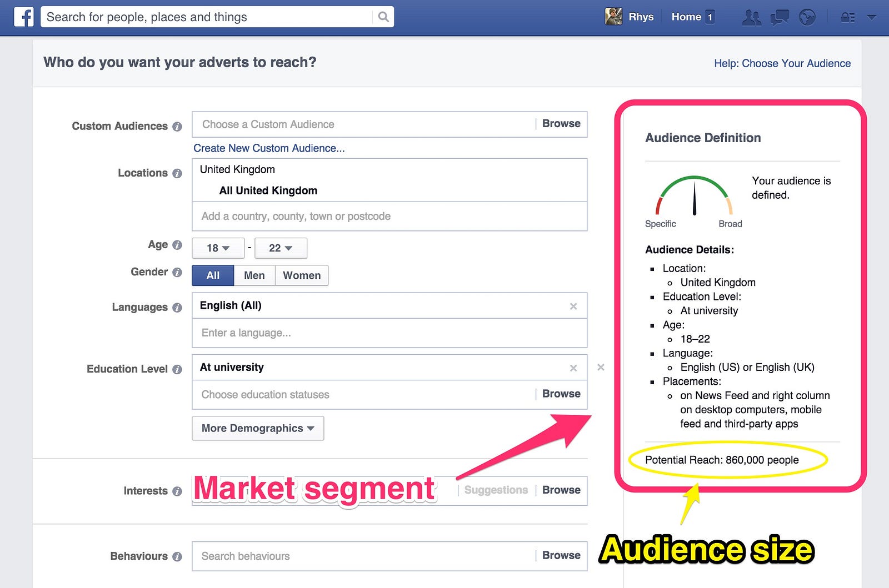Remove the At university education level
The image size is (889, 588).
pyautogui.click(x=573, y=368)
